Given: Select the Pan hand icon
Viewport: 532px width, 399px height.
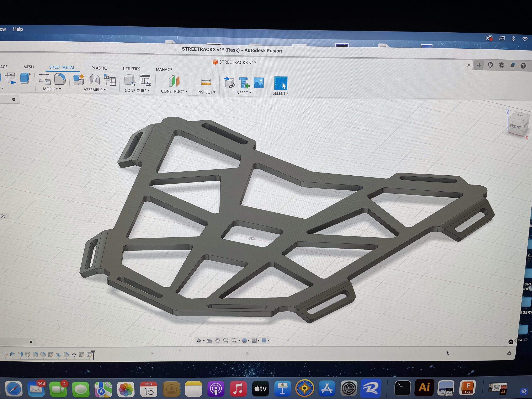Looking at the screenshot, I should 218,340.
